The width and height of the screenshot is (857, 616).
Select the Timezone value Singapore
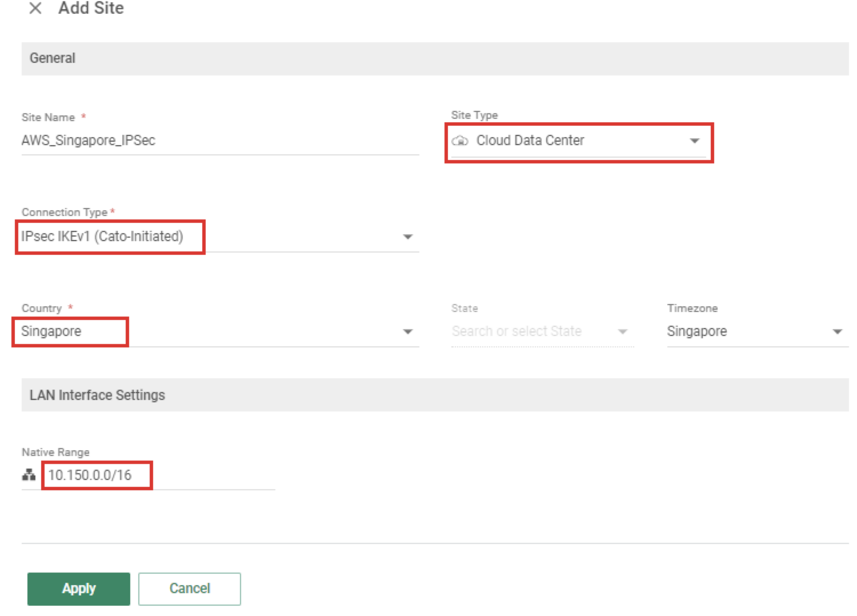point(697,331)
